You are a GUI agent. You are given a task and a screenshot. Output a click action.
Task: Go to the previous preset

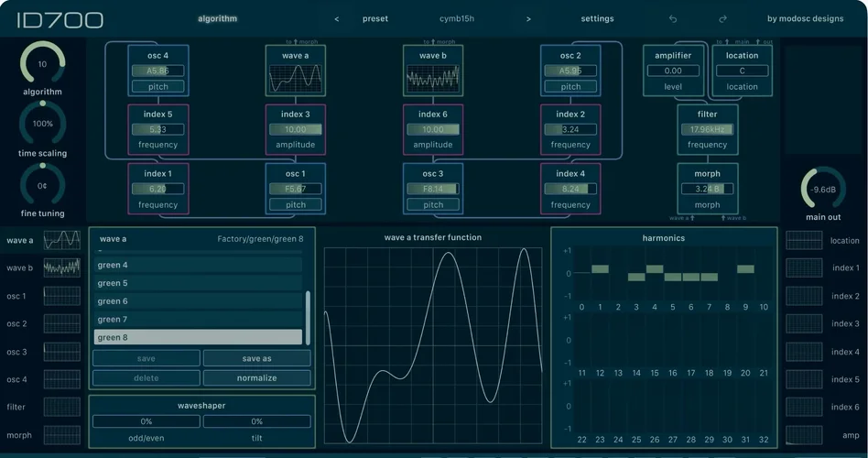tap(336, 18)
